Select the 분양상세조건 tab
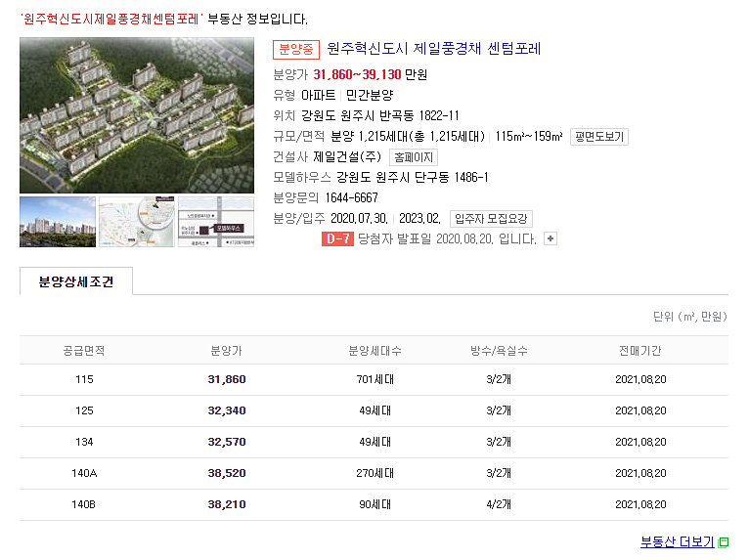The height and width of the screenshot is (560, 749). (76, 281)
